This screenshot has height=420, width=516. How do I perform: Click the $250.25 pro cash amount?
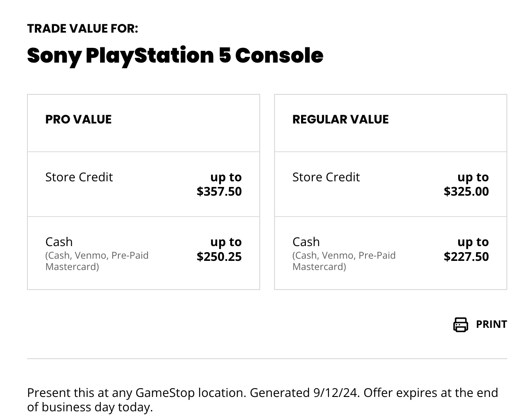219,257
